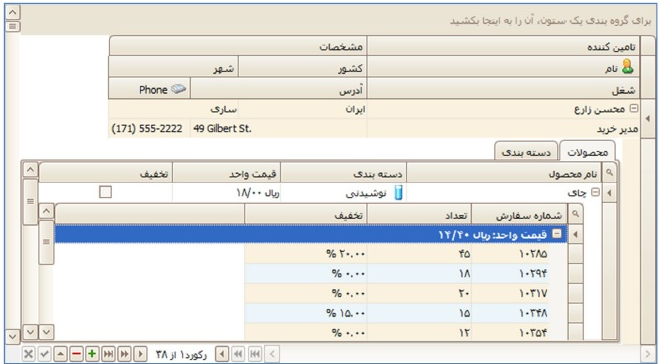Click the address cell 49 Gilbert St.
The height and width of the screenshot is (364, 659).
[279, 129]
